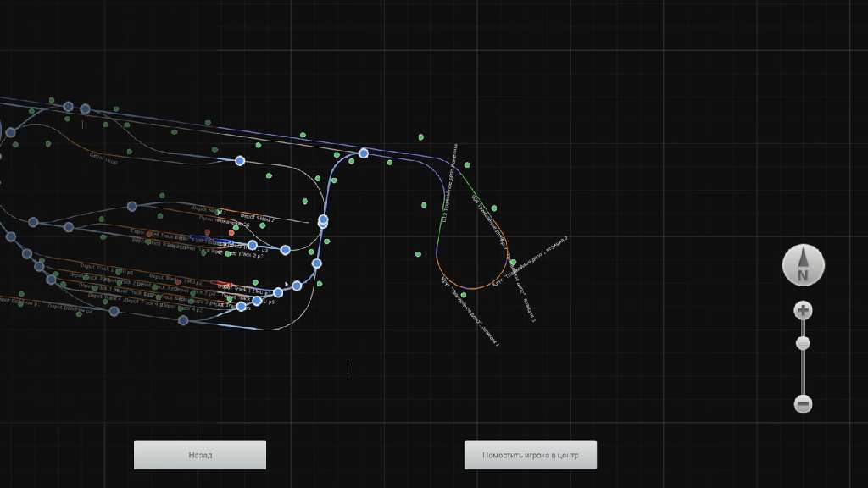Click Поместить игрока в центр button
868x488 pixels.
[x=530, y=455]
